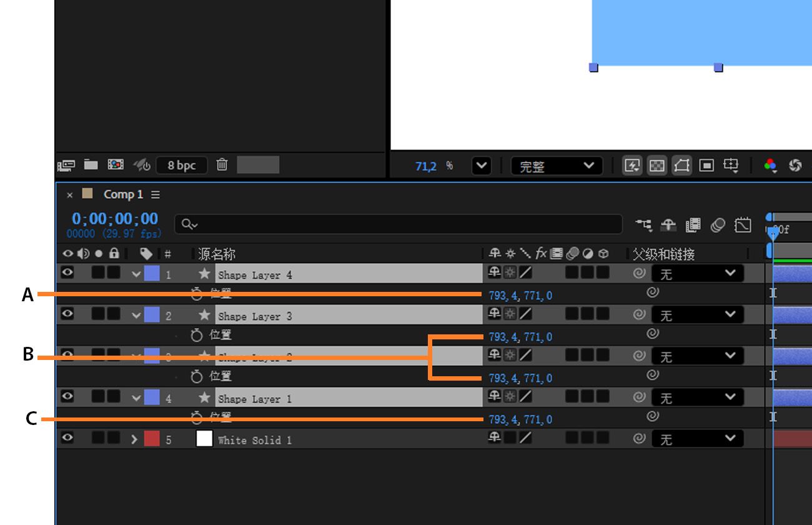Switch to the Comp 1 timeline tab
This screenshot has height=525, width=812.
click(x=123, y=194)
